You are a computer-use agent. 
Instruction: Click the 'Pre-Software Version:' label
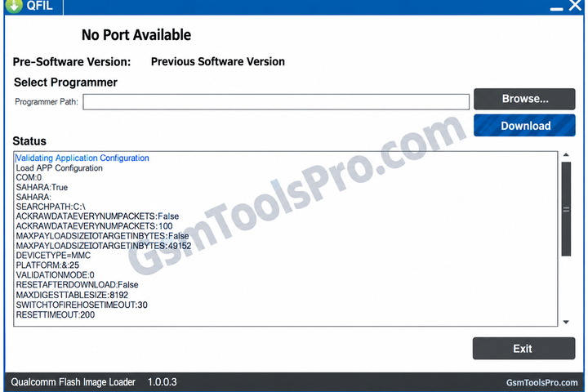click(x=72, y=61)
